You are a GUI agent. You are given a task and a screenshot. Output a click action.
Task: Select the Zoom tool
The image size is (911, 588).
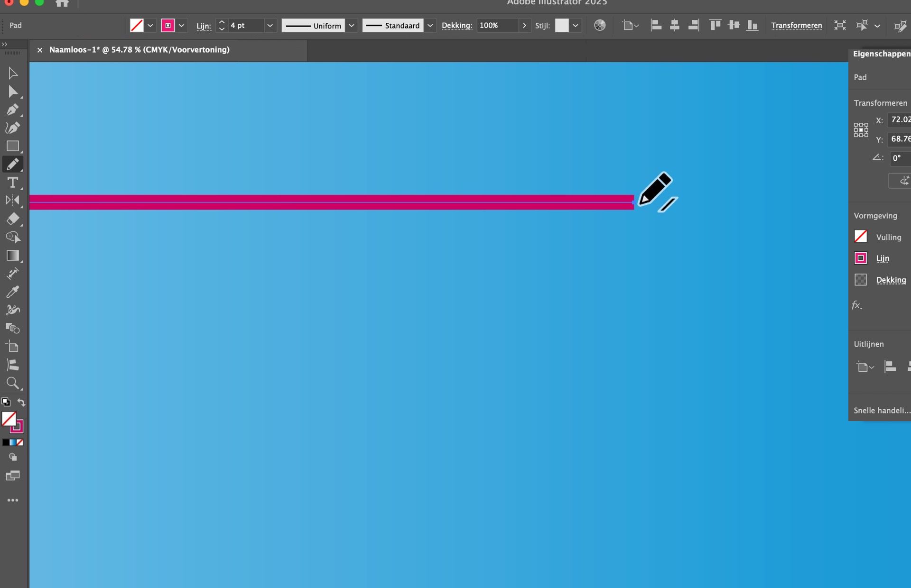[12, 383]
